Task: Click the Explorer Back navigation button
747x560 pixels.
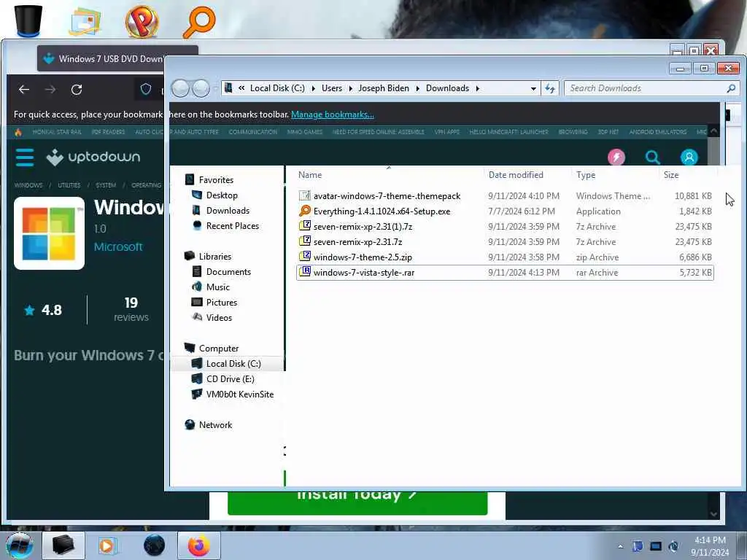Action: pos(180,88)
